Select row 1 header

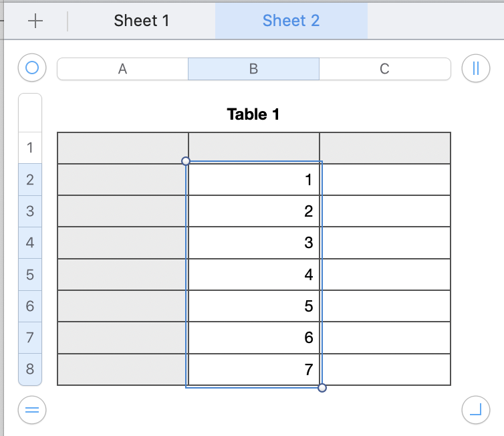tap(30, 147)
